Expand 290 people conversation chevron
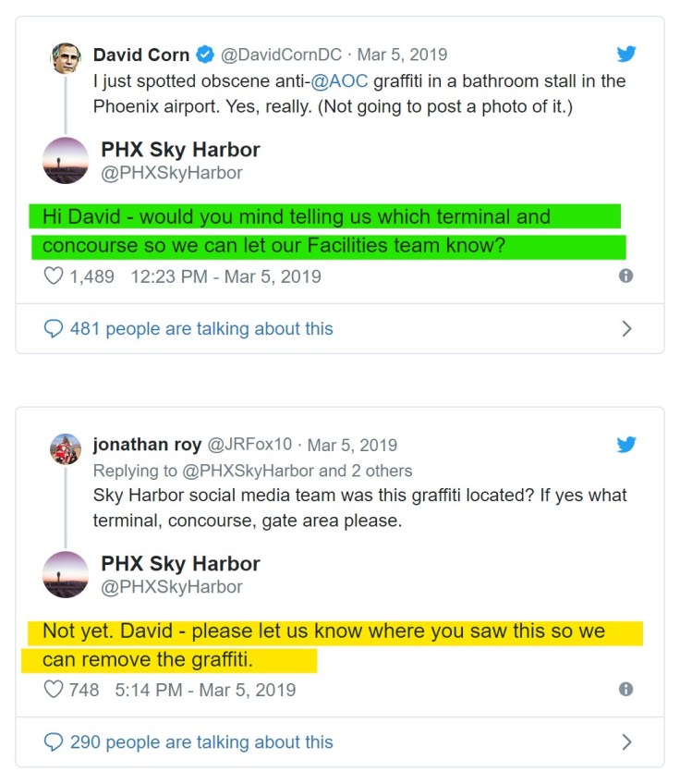Screen dimensions: 680x784 click(626, 741)
